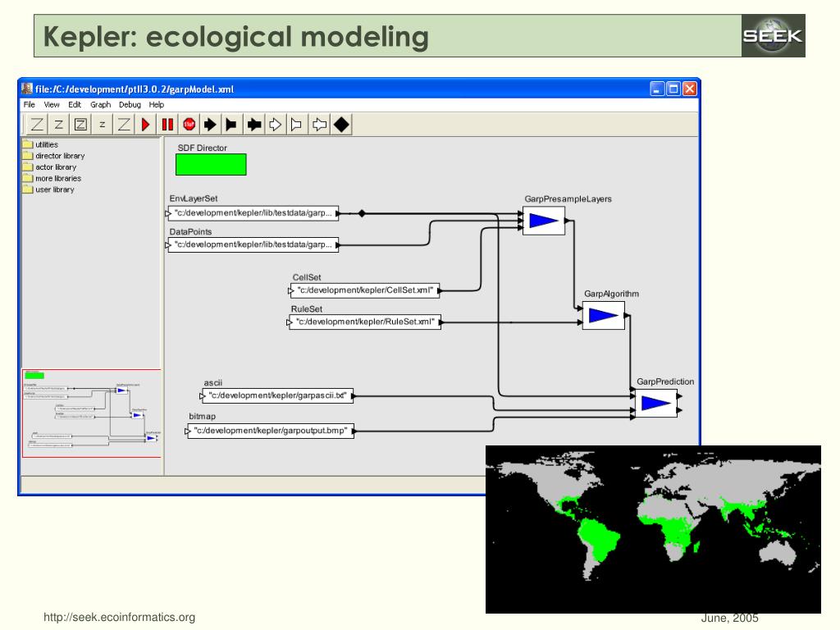Expand the utilities folder in the library tree
The width and height of the screenshot is (840, 630).
[40, 144]
